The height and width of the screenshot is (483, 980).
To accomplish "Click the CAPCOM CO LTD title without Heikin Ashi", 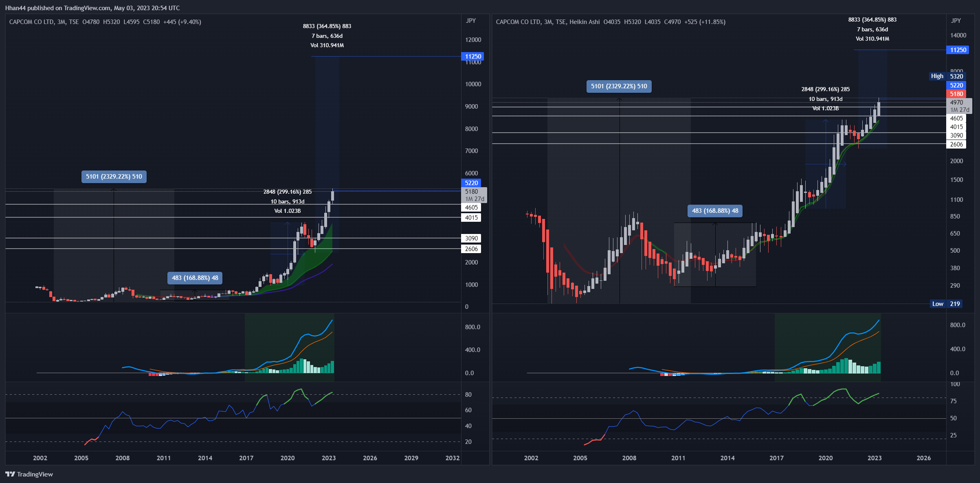I will (x=44, y=22).
